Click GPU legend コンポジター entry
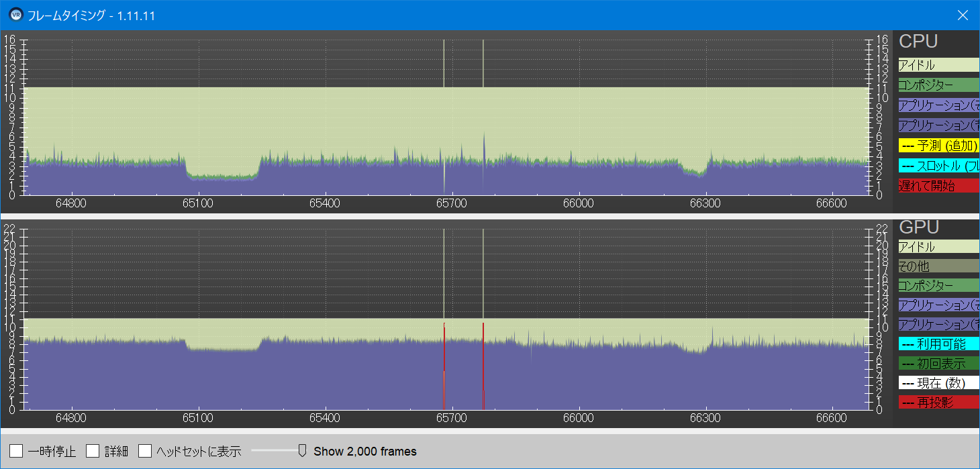Screen dimensions: 980x469 point(938,285)
